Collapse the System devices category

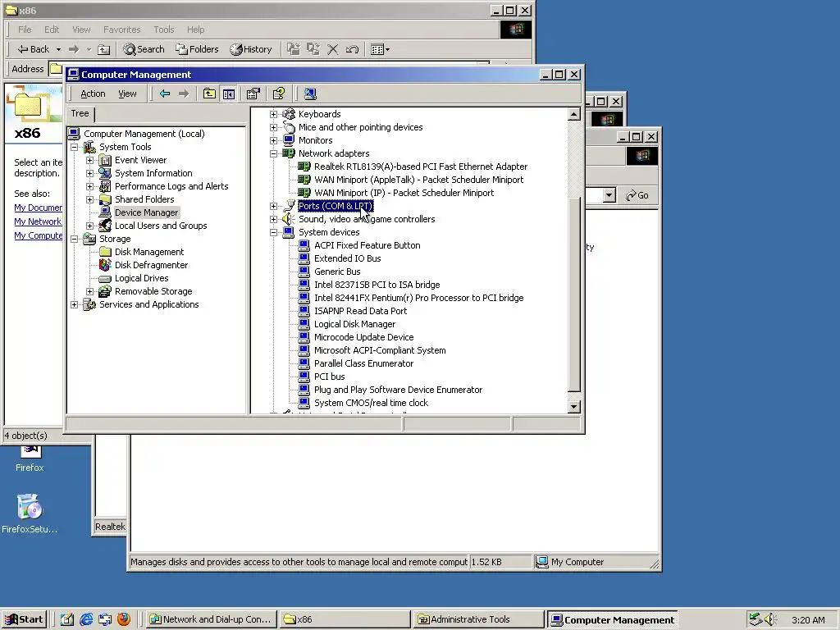(x=273, y=232)
